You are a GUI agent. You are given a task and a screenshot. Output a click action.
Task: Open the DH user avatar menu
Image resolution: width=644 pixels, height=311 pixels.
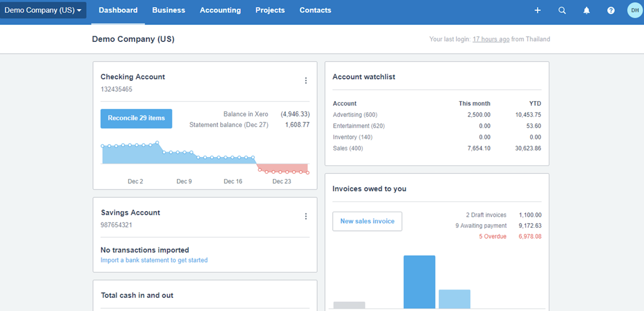(635, 10)
